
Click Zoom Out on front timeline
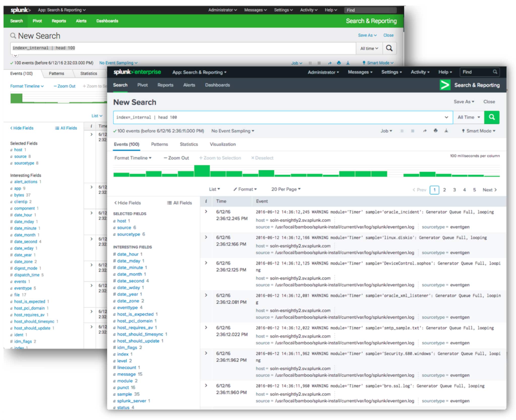[176, 158]
